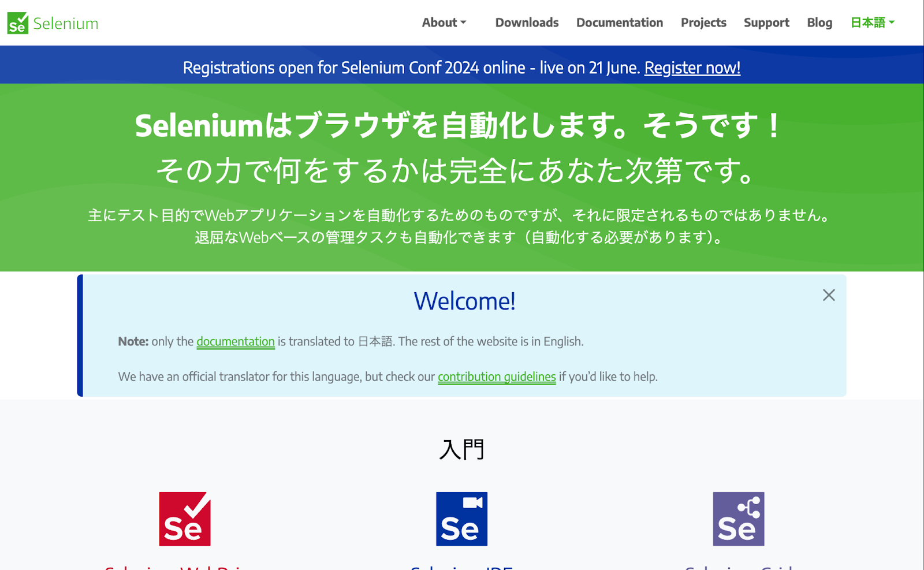924x570 pixels.
Task: Click the blue Selenium IDE icon
Action: point(461,519)
